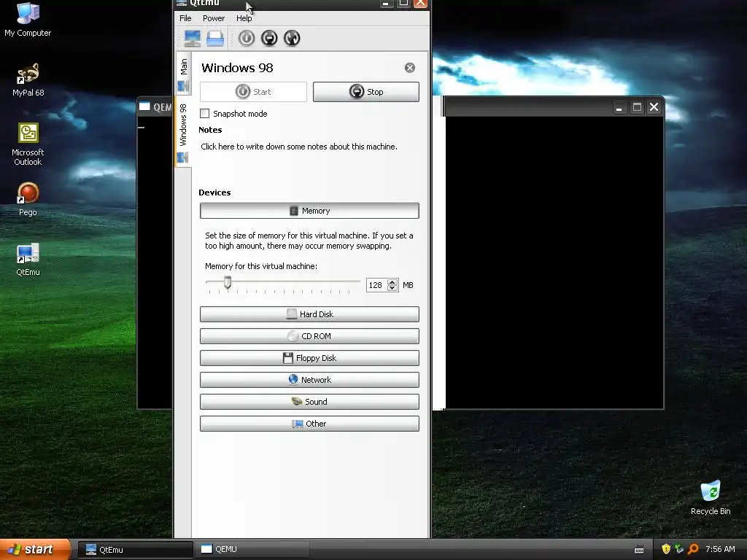
Task: Expand the Sound device section
Action: tap(309, 402)
